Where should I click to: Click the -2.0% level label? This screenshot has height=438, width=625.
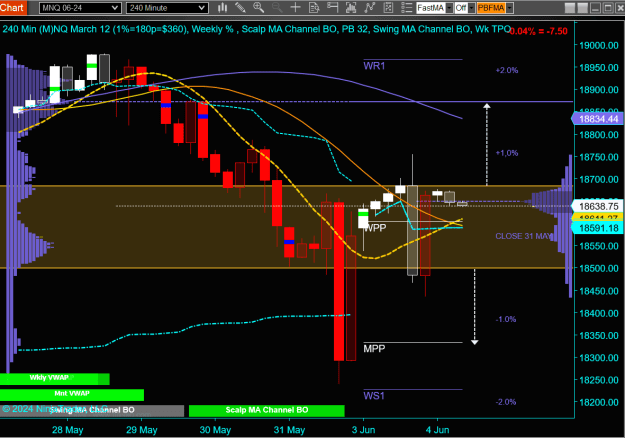pyautogui.click(x=506, y=402)
